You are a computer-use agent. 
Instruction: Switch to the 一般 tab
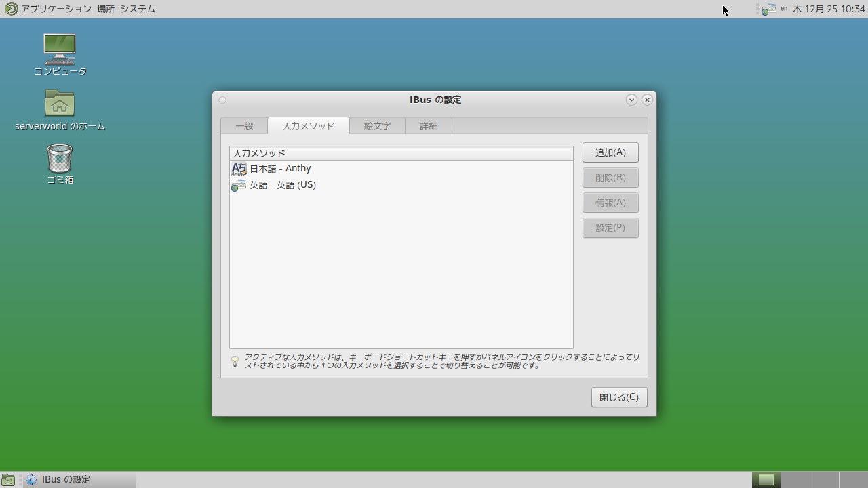tap(244, 126)
